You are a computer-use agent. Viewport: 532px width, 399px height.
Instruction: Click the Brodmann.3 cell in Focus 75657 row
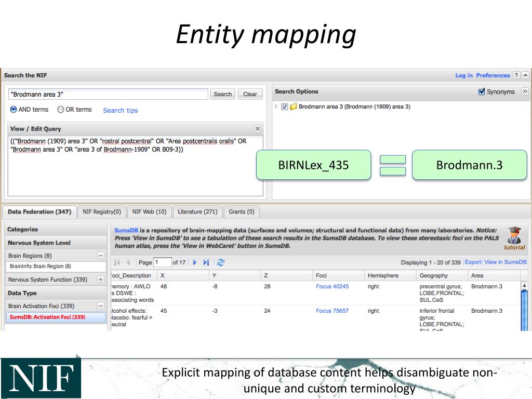pyautogui.click(x=486, y=311)
